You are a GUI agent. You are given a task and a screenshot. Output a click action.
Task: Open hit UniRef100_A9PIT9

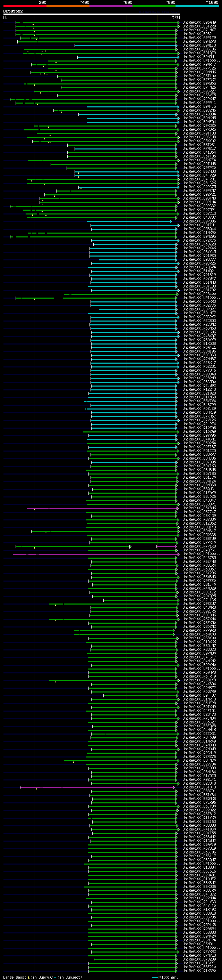pyautogui.click(x=199, y=38)
